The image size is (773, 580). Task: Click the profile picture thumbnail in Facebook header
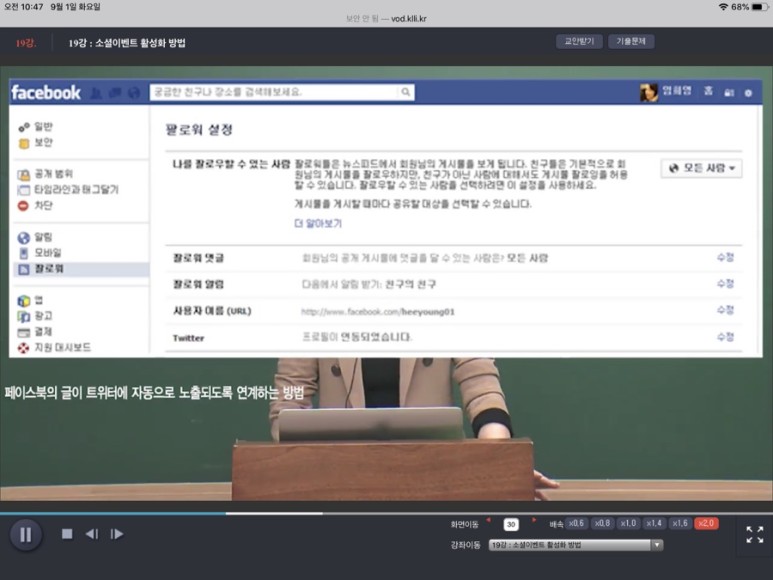coord(649,92)
